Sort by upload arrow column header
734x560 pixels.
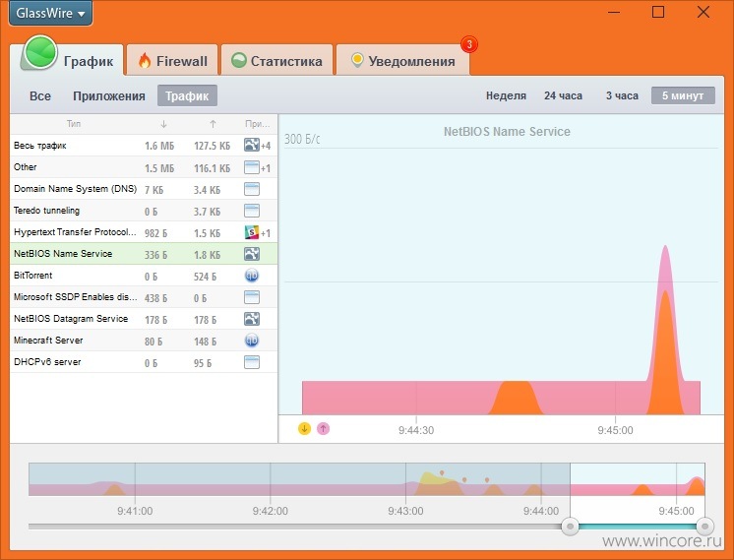[x=213, y=124]
